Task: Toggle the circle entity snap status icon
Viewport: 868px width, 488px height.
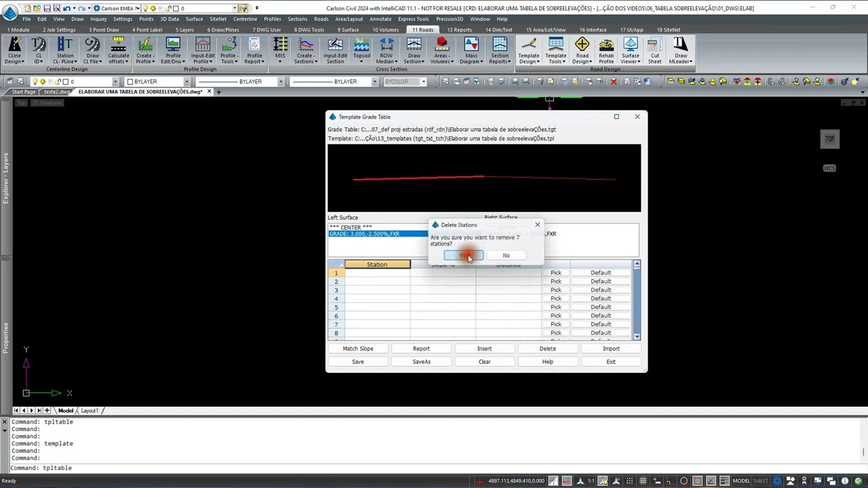Action: click(684, 481)
